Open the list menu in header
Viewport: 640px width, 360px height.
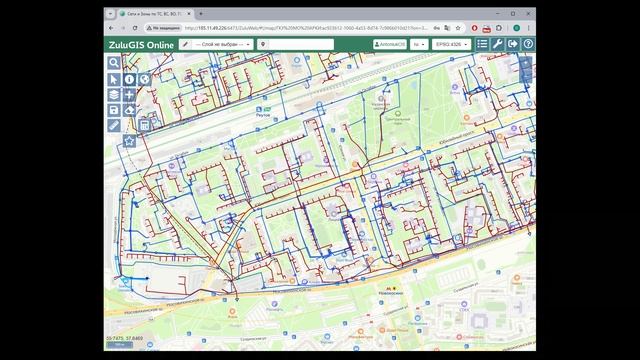[x=482, y=44]
